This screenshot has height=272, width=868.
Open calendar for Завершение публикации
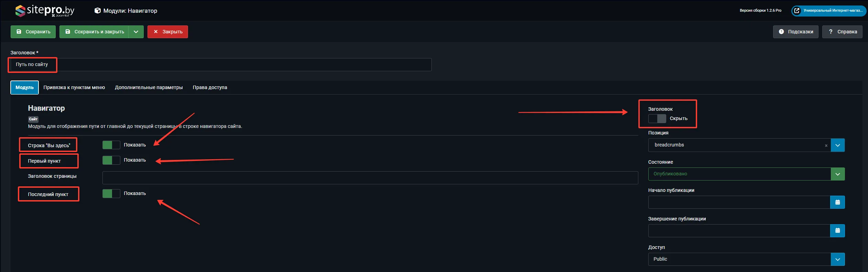click(837, 231)
